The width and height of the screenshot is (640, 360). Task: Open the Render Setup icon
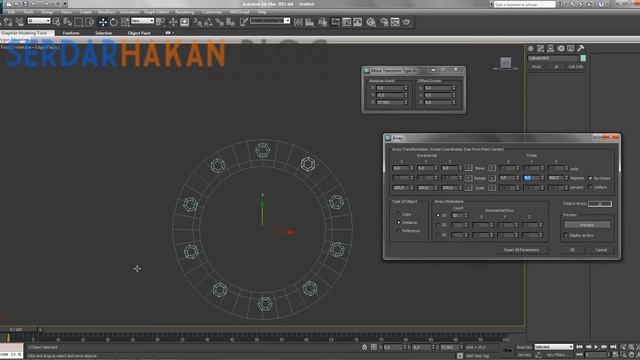[x=384, y=22]
